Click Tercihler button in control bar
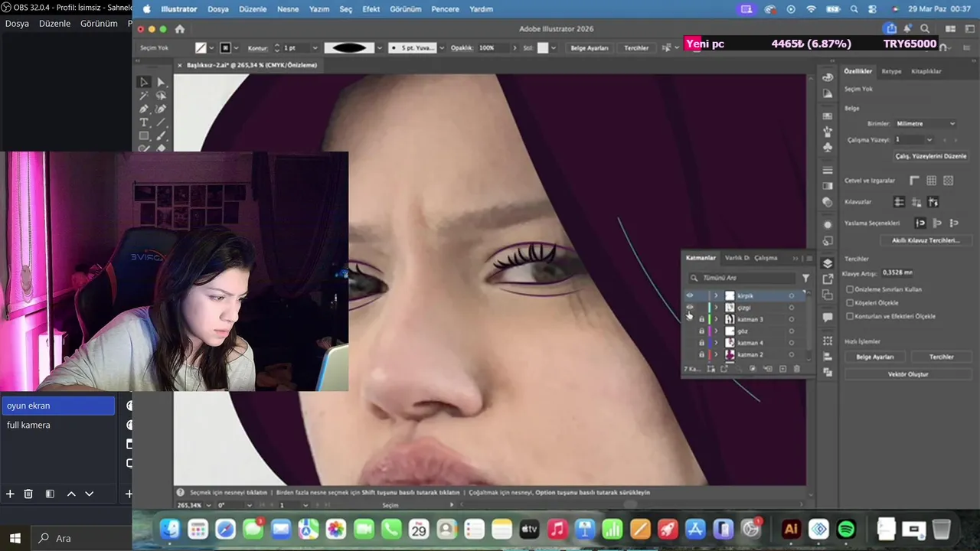 (x=636, y=47)
